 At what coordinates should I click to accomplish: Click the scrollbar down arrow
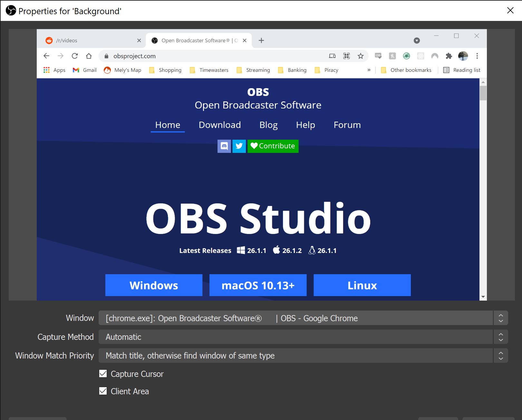(483, 297)
